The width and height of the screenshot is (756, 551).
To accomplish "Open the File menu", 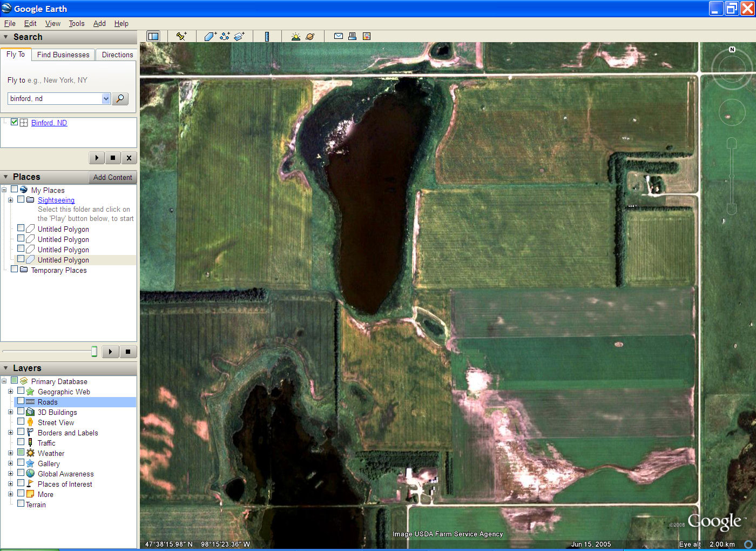I will pyautogui.click(x=10, y=23).
